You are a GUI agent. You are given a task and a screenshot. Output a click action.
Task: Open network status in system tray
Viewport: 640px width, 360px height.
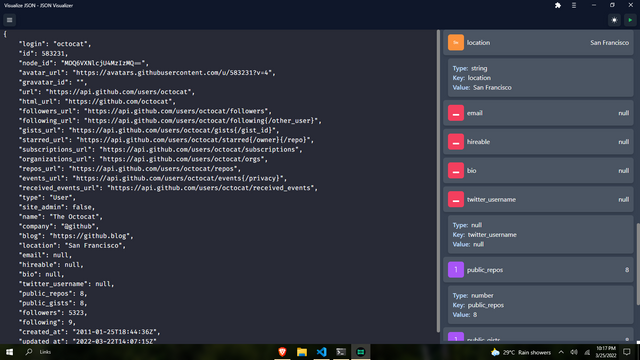(587, 352)
